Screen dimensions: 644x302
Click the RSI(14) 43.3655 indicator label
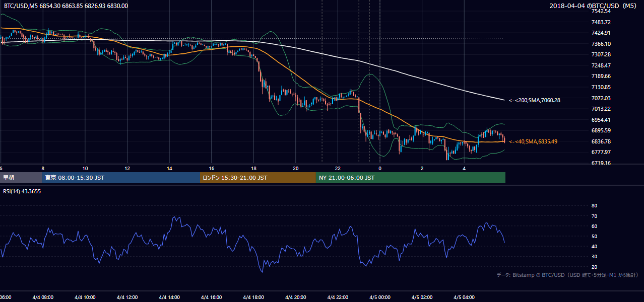[x=22, y=191]
